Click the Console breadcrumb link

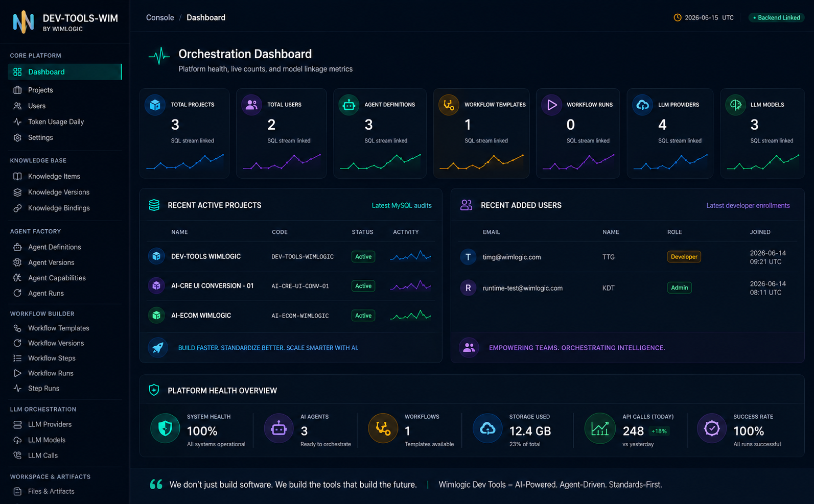[x=160, y=17]
